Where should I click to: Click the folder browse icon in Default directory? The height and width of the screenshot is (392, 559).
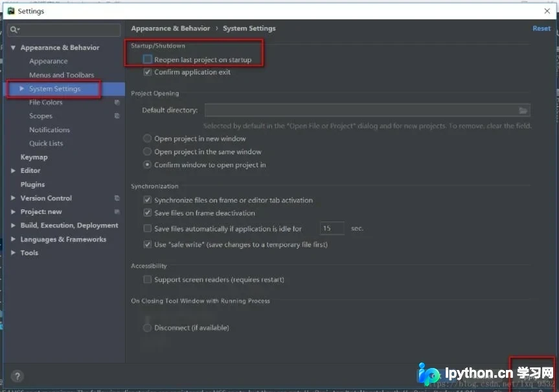[523, 111]
